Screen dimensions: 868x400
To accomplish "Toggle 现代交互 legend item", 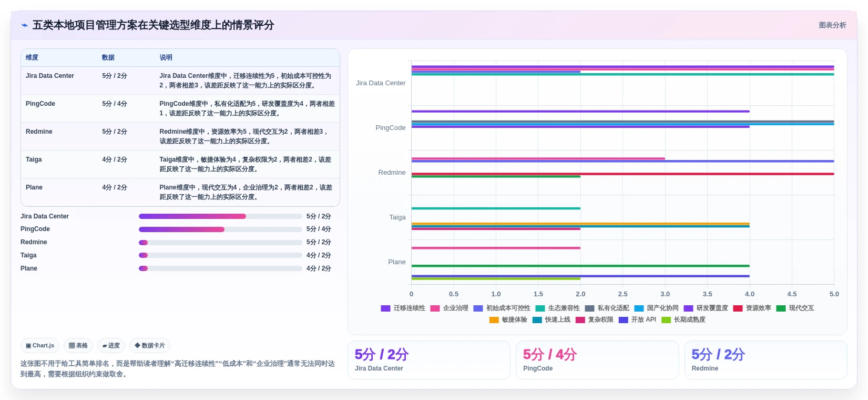I will pos(795,308).
